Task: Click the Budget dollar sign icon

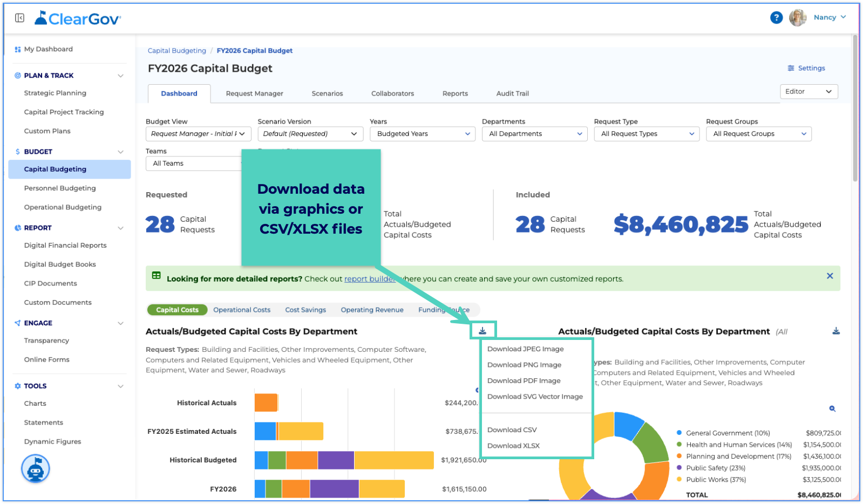Action: (x=18, y=152)
